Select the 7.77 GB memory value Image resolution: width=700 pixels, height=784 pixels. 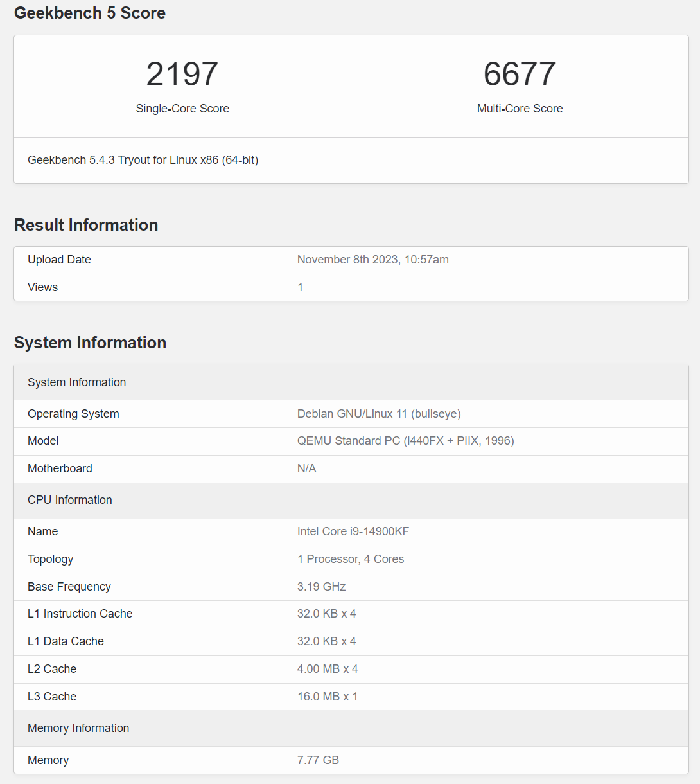tap(318, 760)
